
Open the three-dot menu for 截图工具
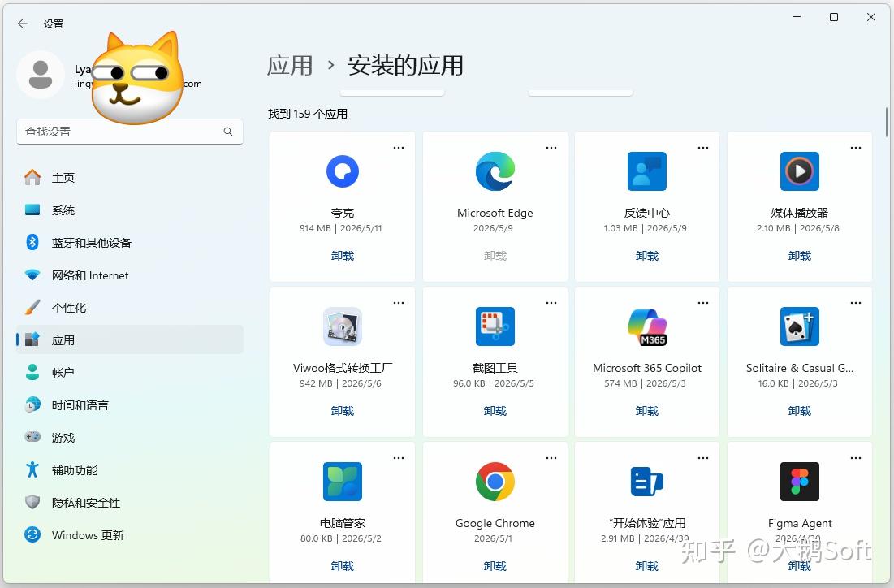click(x=551, y=303)
